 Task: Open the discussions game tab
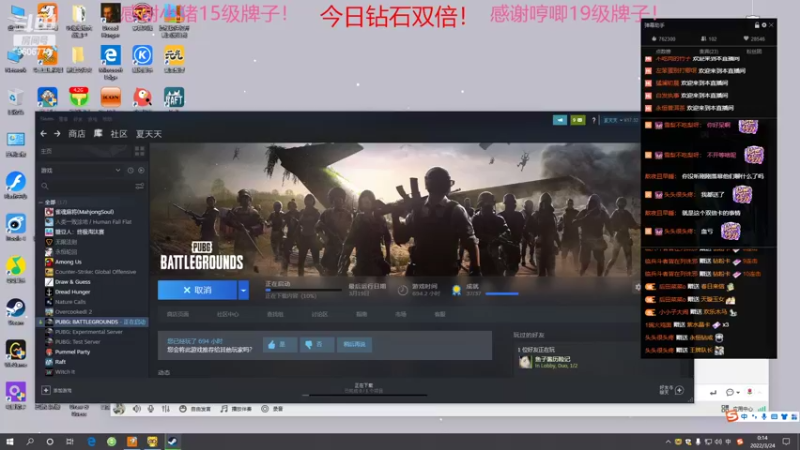(319, 314)
